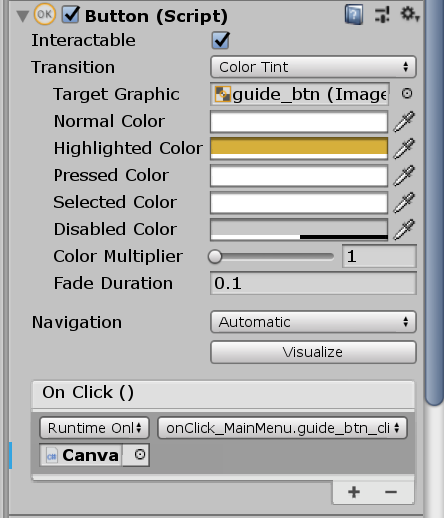Open object picker for Target Graphic
444x518 pixels.
coord(407,94)
